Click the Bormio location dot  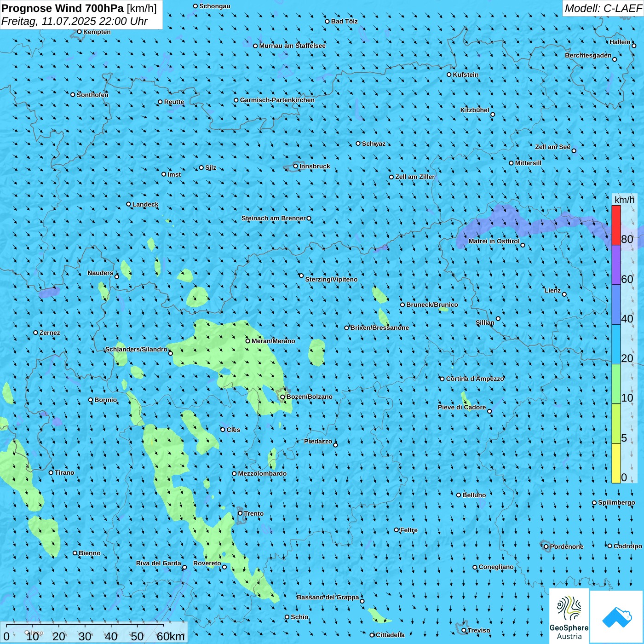pos(91,400)
